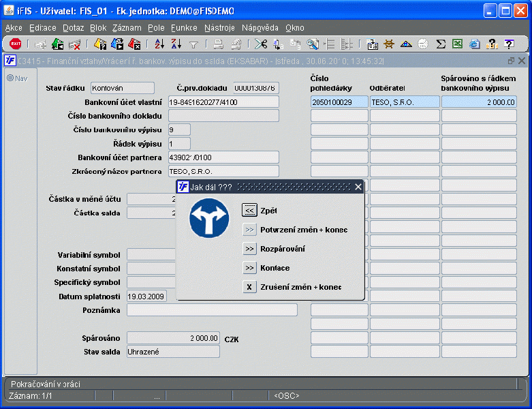
Task: Click the red EXIT stop-sign icon
Action: tap(15, 44)
